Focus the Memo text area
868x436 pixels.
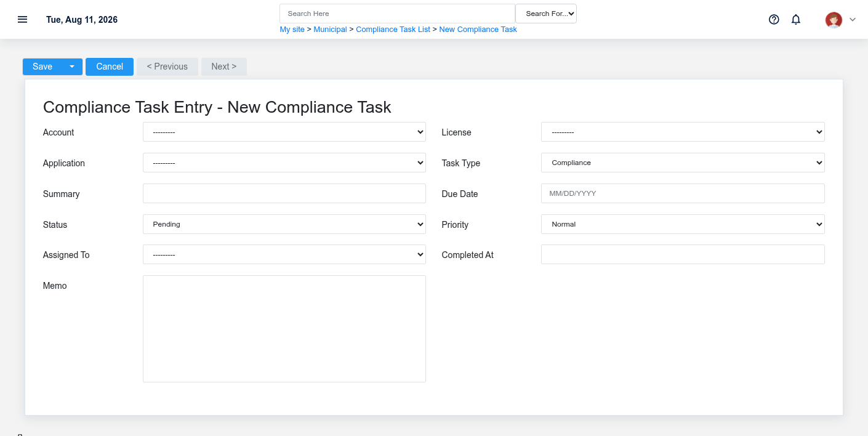click(284, 329)
